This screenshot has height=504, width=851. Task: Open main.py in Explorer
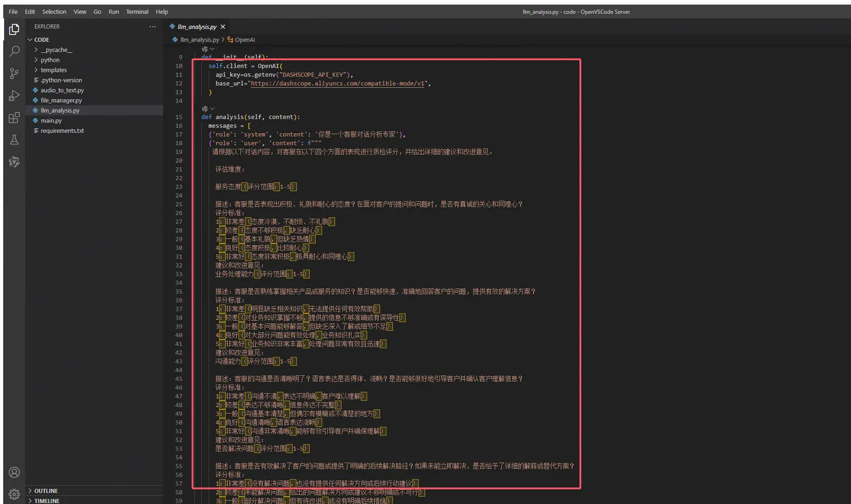click(51, 120)
